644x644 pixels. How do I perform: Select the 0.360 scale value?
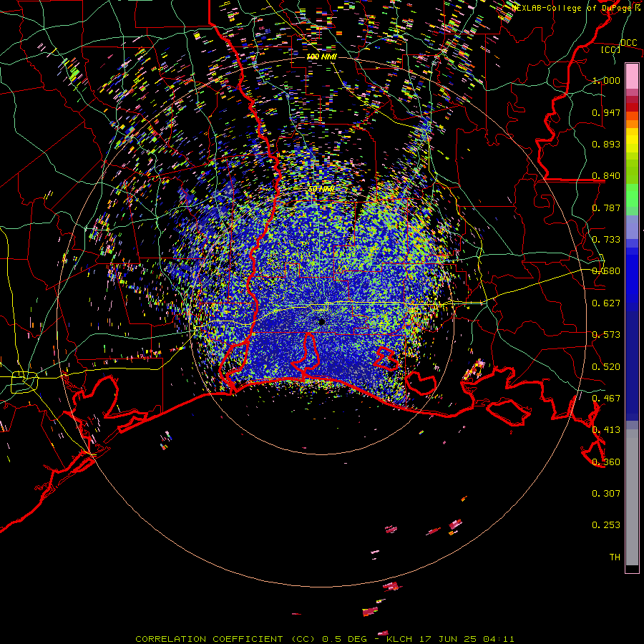(x=606, y=462)
